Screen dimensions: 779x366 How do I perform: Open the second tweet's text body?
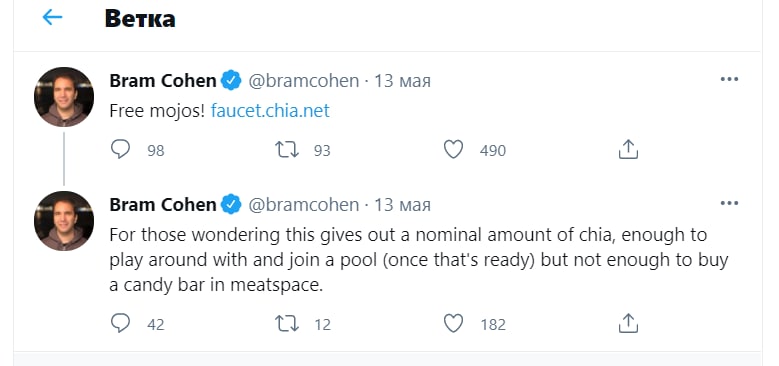pyautogui.click(x=419, y=260)
